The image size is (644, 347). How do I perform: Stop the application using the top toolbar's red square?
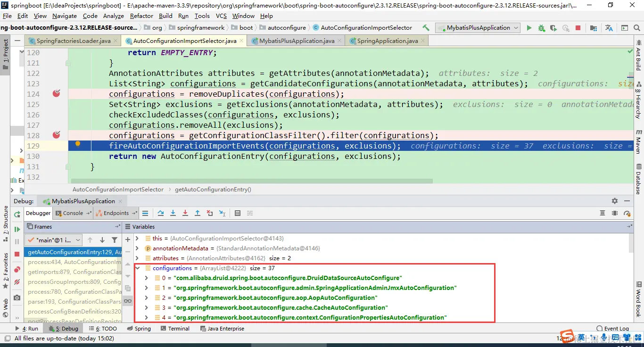coord(578,28)
